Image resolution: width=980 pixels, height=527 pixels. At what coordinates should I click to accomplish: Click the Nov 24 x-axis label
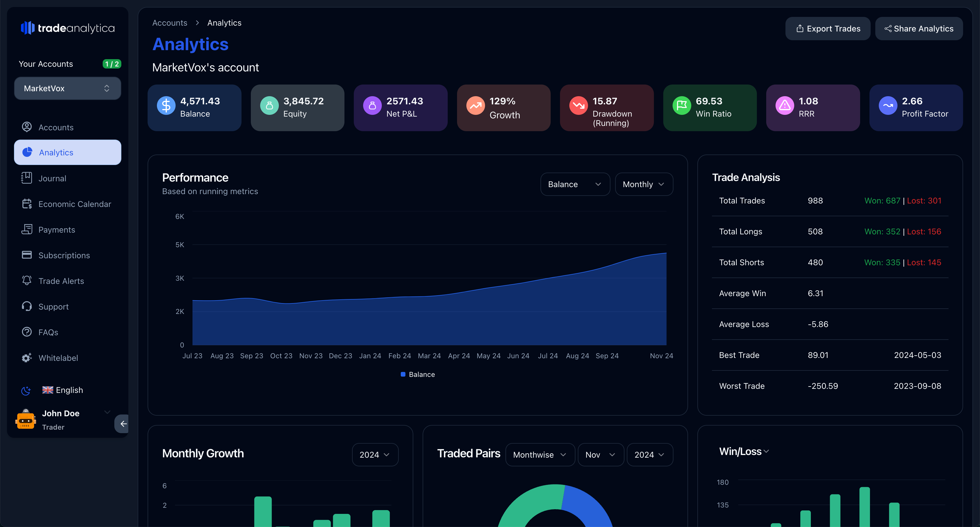coord(661,356)
